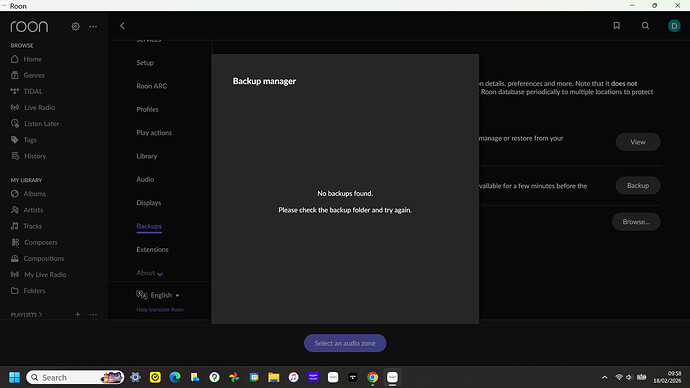The width and height of the screenshot is (690, 388).
Task: Open the English language dropdown
Action: [158, 295]
